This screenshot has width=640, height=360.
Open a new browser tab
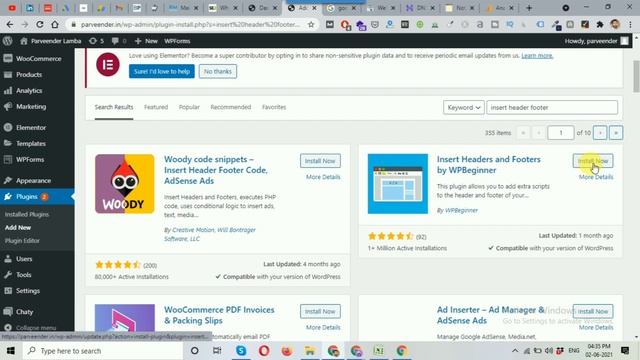tap(529, 8)
